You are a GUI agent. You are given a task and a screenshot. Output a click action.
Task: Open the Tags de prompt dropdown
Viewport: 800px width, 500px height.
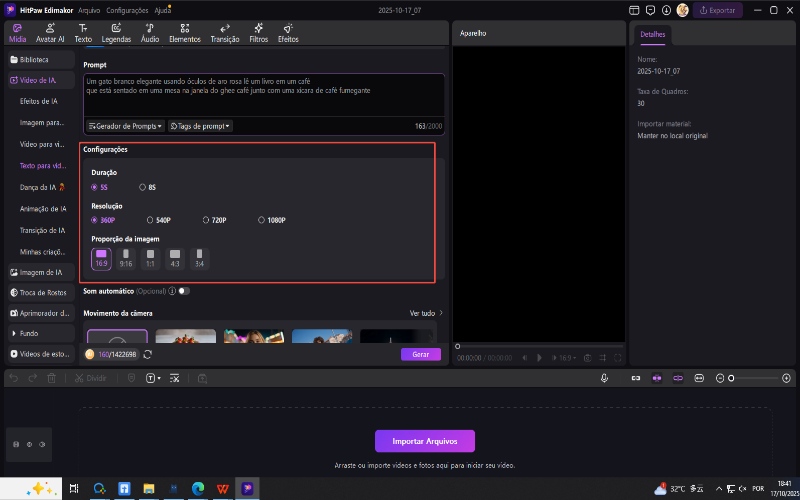[200, 126]
